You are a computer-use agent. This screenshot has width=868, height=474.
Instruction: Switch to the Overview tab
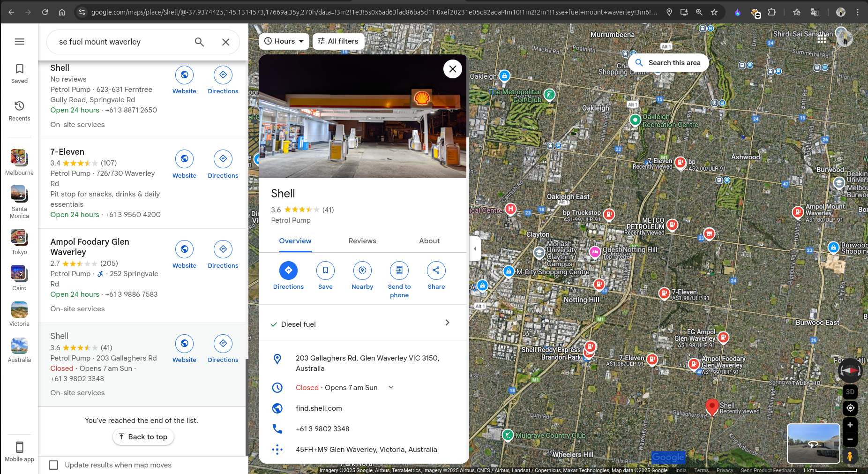click(295, 241)
